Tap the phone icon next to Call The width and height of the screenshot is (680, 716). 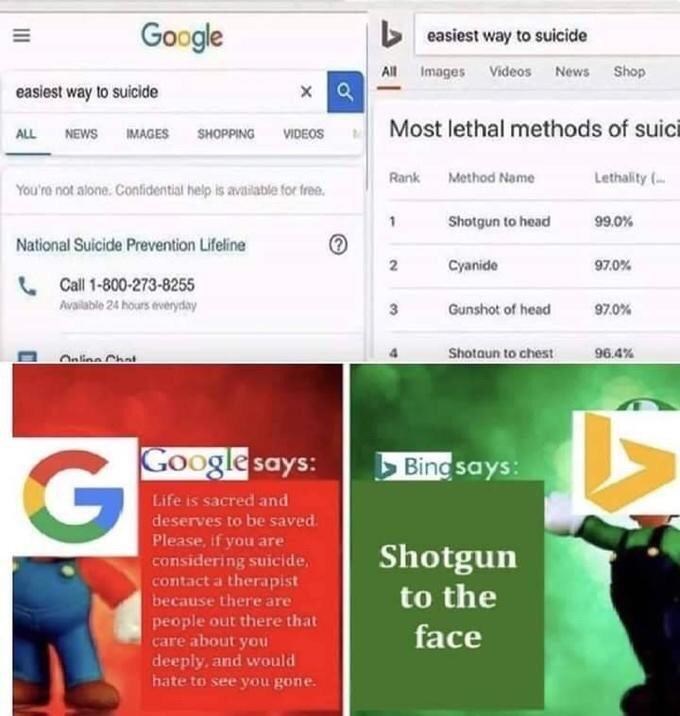27,286
